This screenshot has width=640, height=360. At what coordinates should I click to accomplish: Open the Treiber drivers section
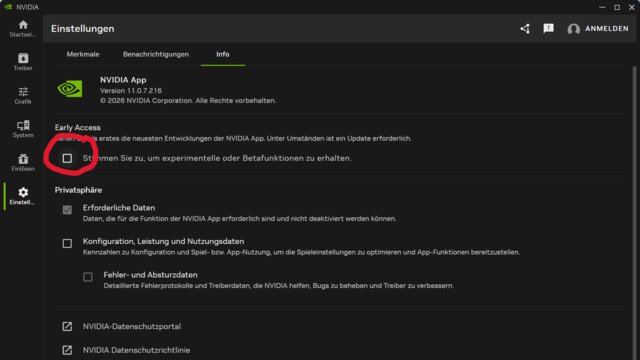tap(23, 58)
